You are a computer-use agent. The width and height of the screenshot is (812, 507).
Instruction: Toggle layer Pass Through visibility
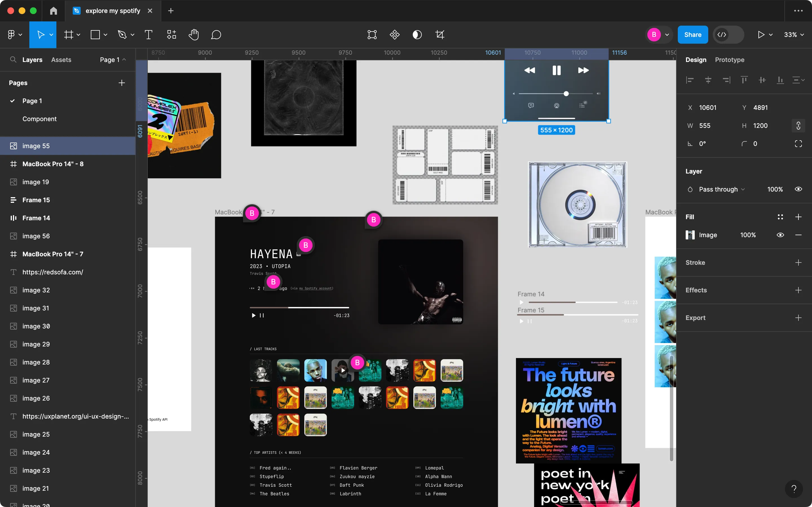click(x=798, y=189)
